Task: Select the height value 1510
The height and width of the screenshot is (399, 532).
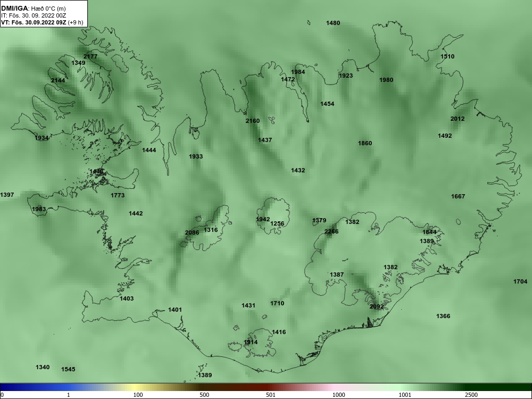Action: pos(447,57)
